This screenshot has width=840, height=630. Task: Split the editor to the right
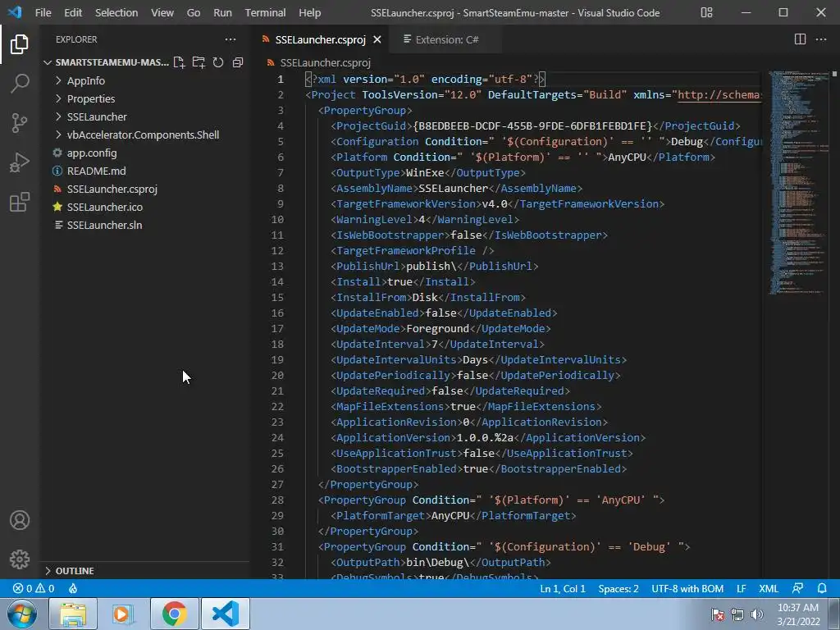click(x=800, y=39)
